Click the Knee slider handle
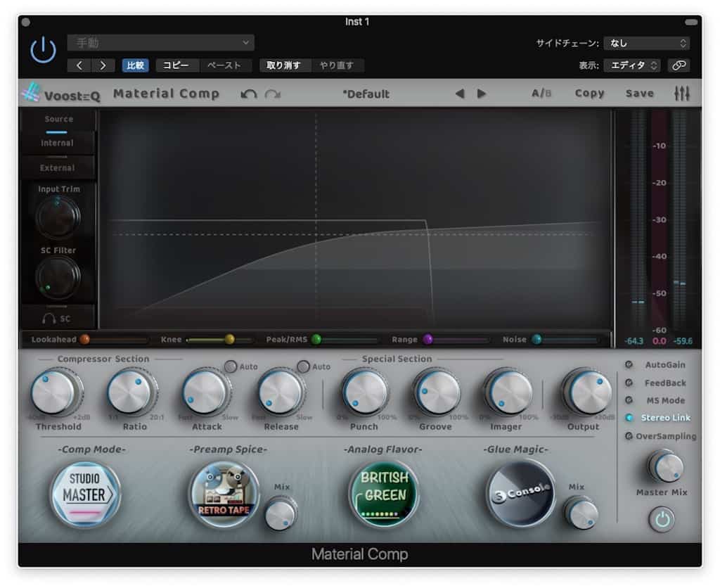Viewport: 720px width, 588px height. pyautogui.click(x=229, y=340)
